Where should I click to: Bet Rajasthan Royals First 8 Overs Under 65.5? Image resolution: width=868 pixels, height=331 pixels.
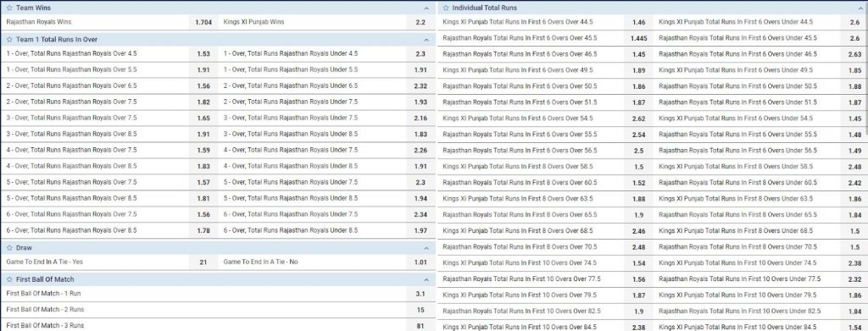[x=854, y=215]
